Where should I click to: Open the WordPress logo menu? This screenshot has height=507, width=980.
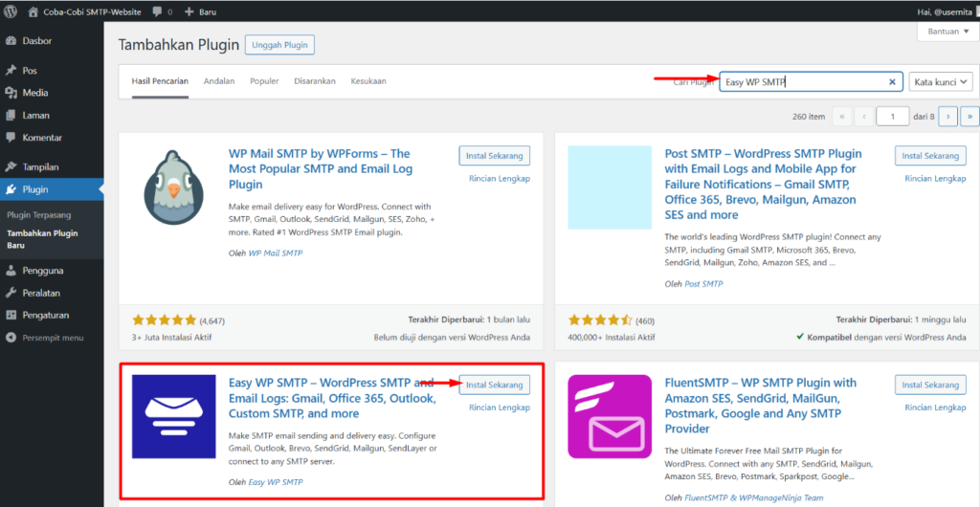pos(11,11)
